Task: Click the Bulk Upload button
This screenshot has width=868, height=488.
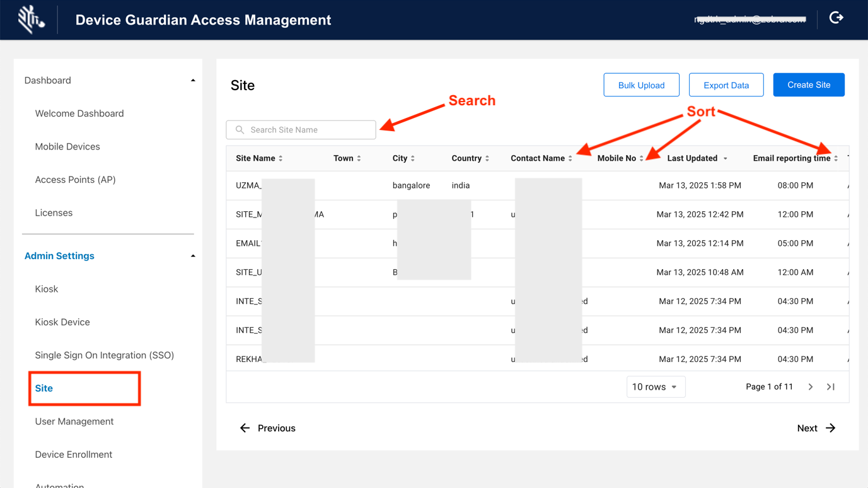Action: click(641, 85)
